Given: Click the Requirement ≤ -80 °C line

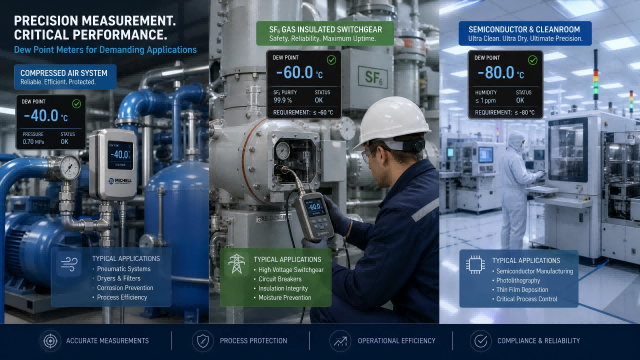Looking at the screenshot, I should pyautogui.click(x=504, y=112).
